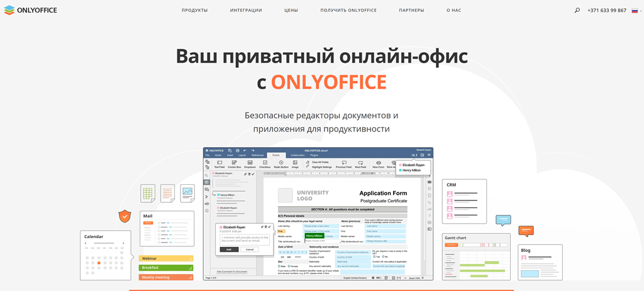Select Elizabeth Rayen in the users popup
This screenshot has width=644, height=291.
coord(413,165)
